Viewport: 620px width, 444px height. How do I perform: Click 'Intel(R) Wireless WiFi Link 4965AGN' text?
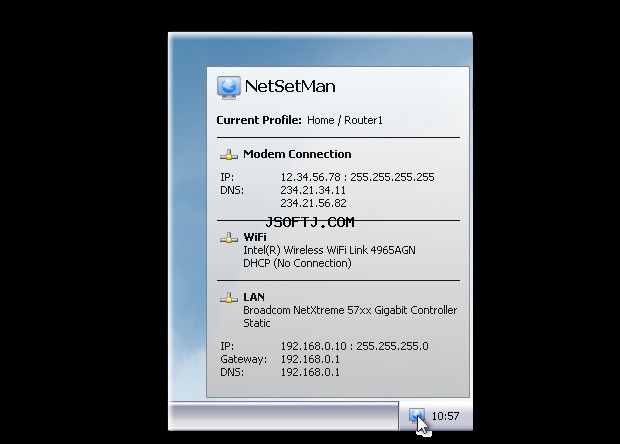pos(329,250)
